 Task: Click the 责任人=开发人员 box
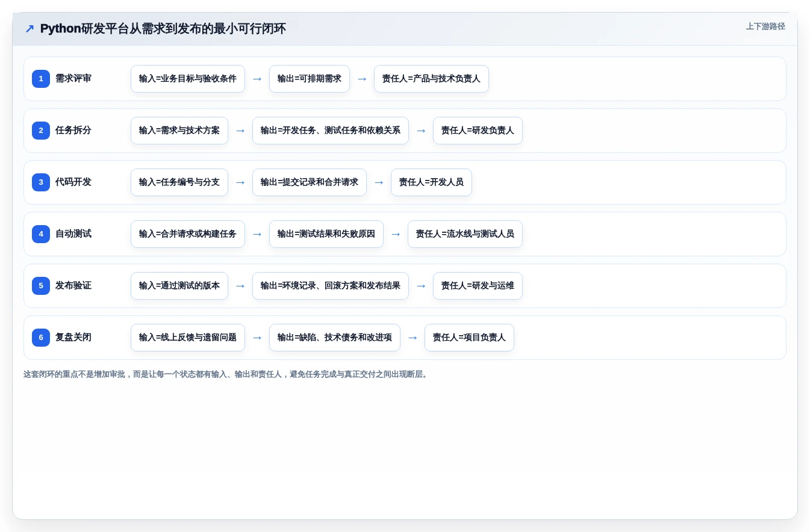click(431, 182)
